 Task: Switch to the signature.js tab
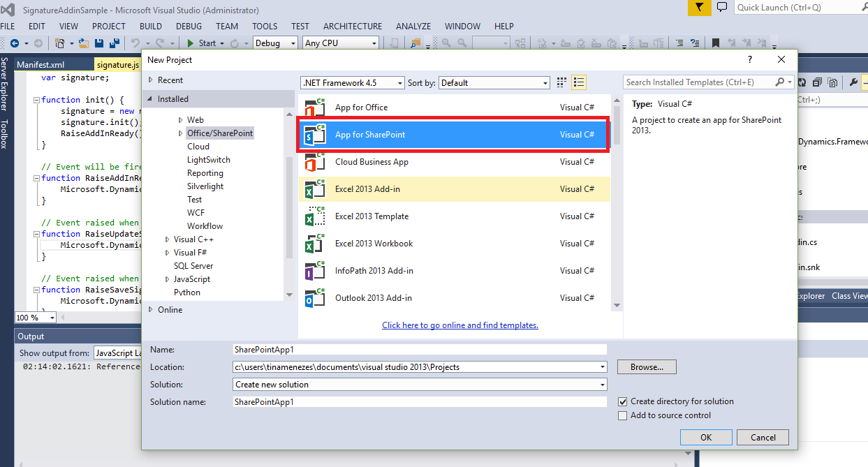(118, 64)
